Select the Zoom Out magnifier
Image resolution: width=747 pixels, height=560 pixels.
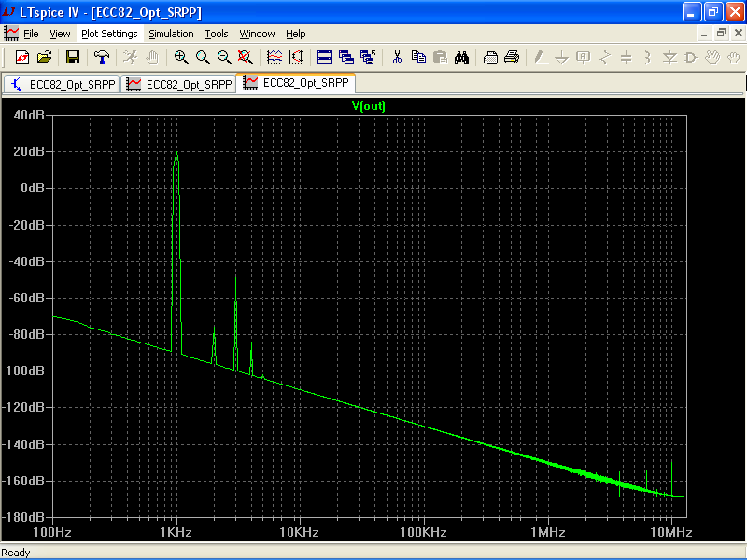point(224,58)
